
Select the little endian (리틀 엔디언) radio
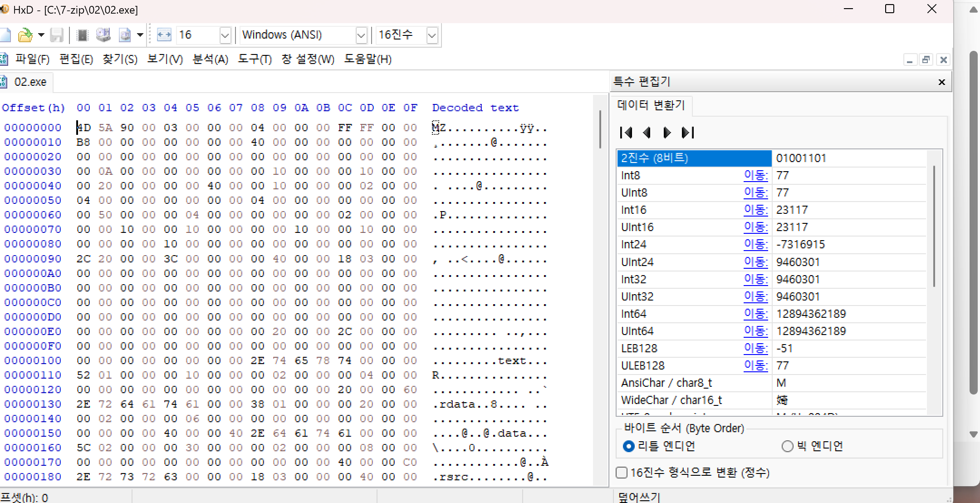coord(629,446)
